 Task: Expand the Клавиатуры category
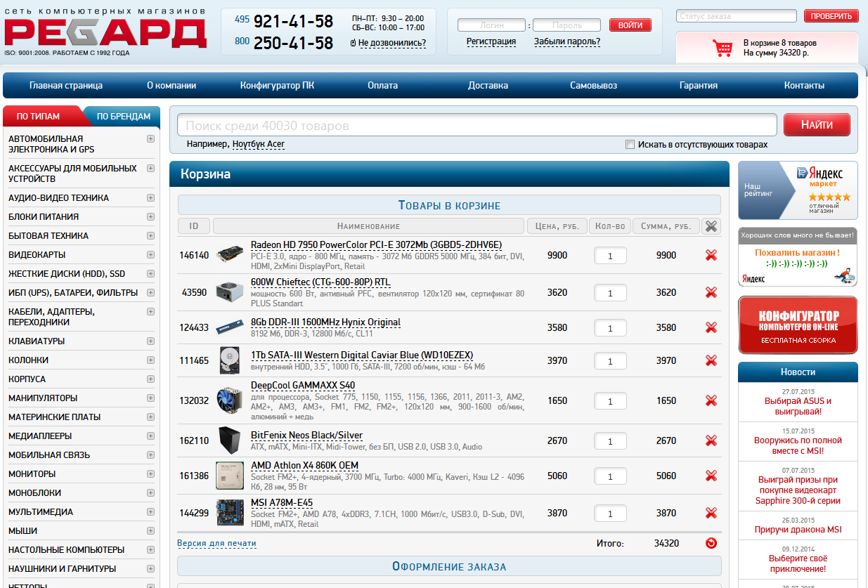(150, 341)
